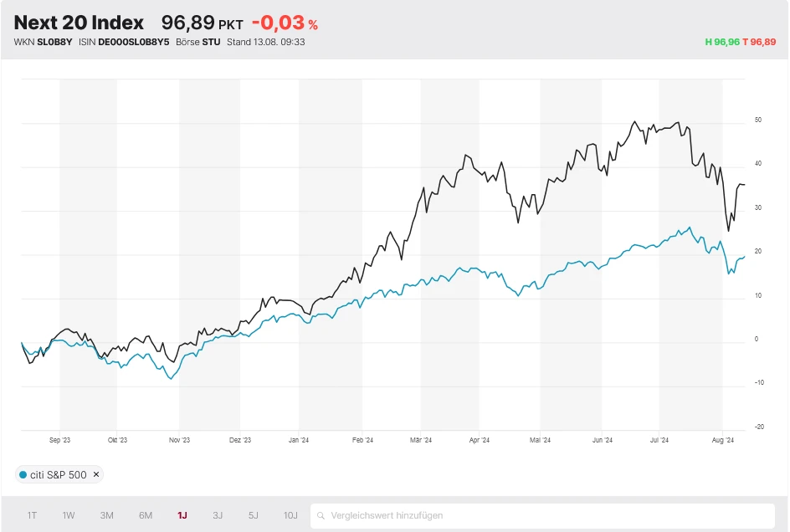The height and width of the screenshot is (532, 790).
Task: Click the active 1J timeframe
Action: pyautogui.click(x=182, y=515)
